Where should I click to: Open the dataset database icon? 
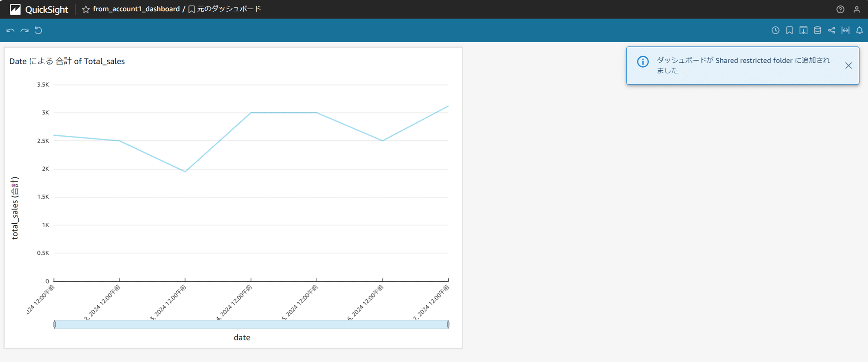817,30
